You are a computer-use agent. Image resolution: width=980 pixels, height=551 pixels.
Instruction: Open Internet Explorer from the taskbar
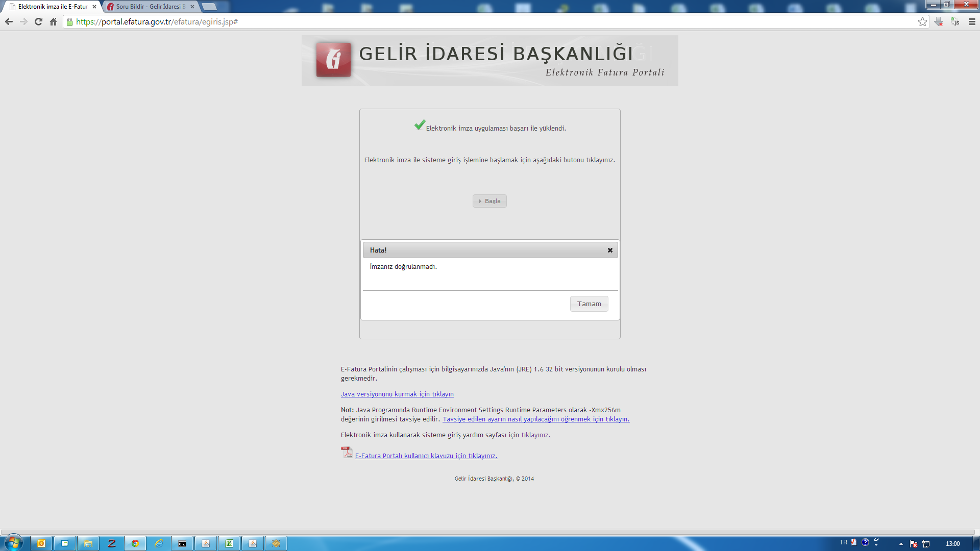[x=159, y=543]
